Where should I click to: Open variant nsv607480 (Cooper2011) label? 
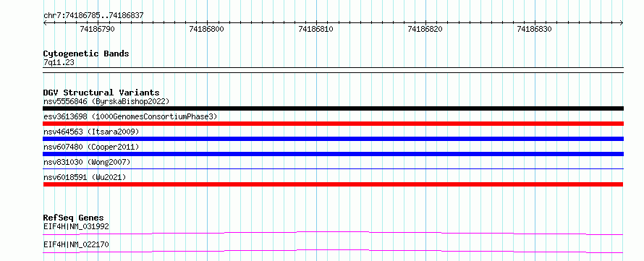91,147
